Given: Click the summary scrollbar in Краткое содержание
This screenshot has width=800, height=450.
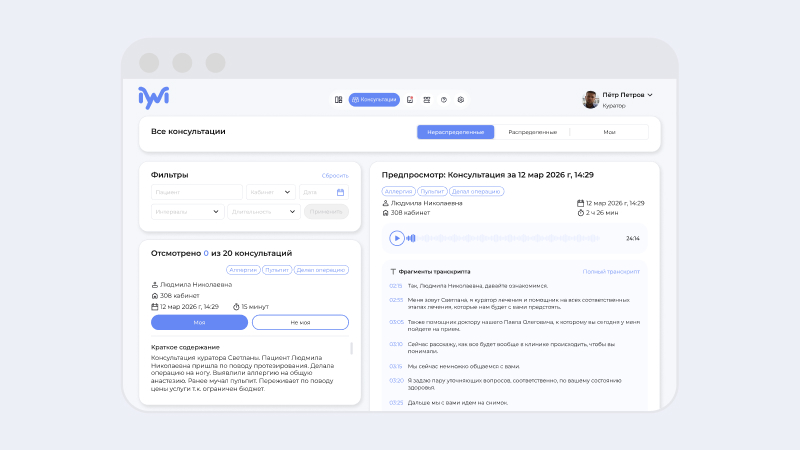Looking at the screenshot, I should (351, 348).
